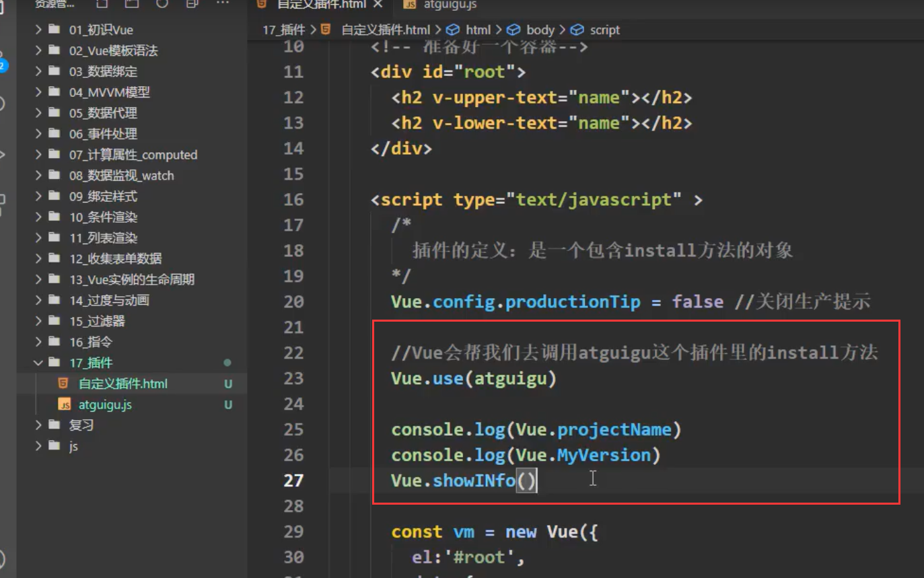Click the JS icon beside atguigu.js in file tree
The height and width of the screenshot is (578, 924).
click(x=65, y=404)
